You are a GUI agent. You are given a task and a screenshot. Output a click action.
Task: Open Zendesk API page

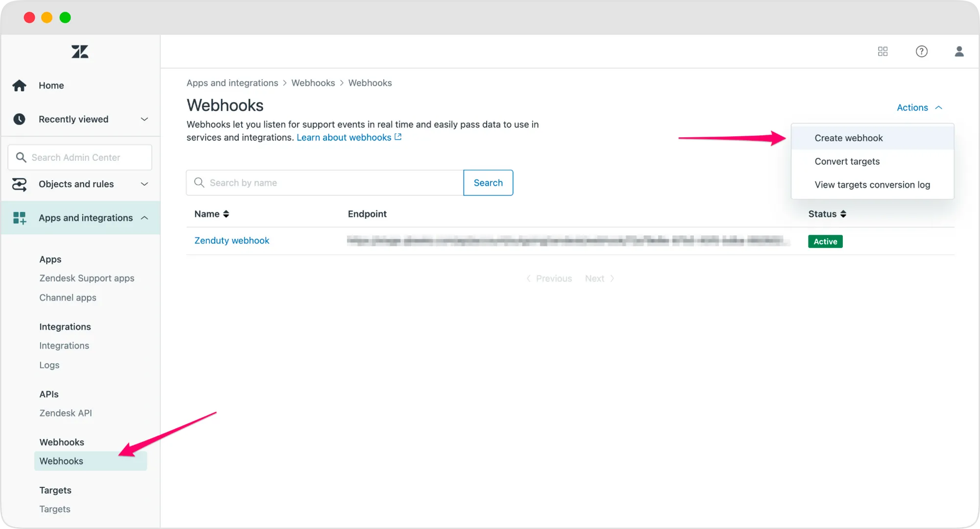[x=66, y=413]
